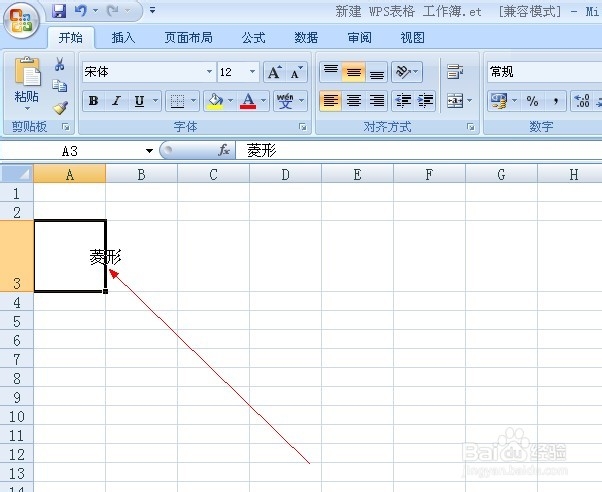Click formula bar containing 菱形
Screen dimensions: 602x492
(x=418, y=151)
